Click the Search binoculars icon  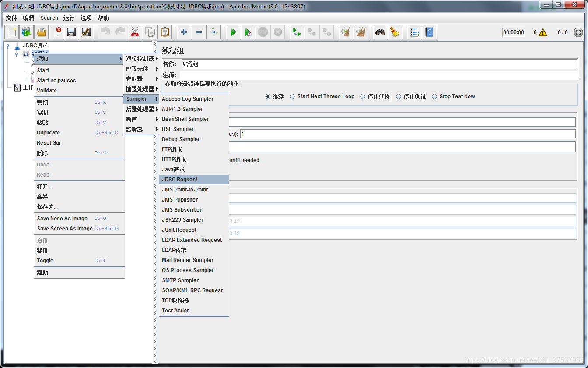(380, 32)
